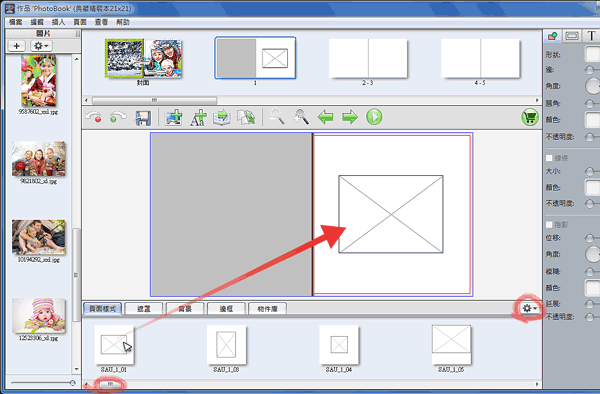Open the gear dropdown in the photo panel
Viewport: 600px width, 394px height.
[41, 46]
